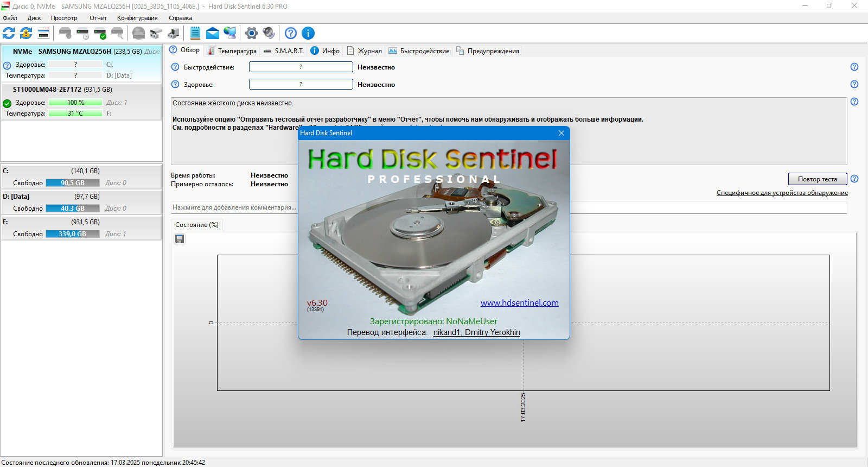Click help icon next to Повтор теста
Viewport: 868px width, 467px height.
(854, 179)
